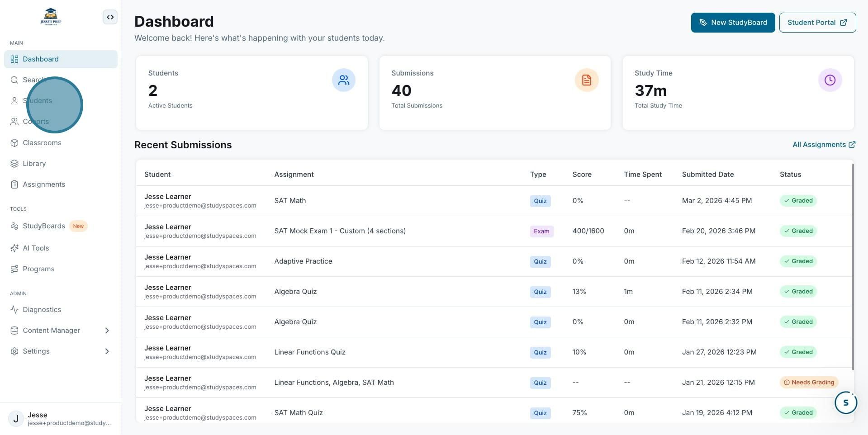
Task: Open the floating S assistant bubble
Action: pyautogui.click(x=846, y=402)
